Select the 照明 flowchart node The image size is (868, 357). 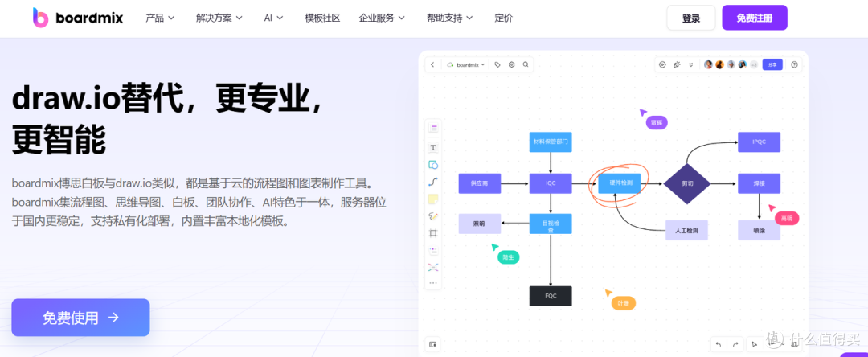click(x=479, y=224)
